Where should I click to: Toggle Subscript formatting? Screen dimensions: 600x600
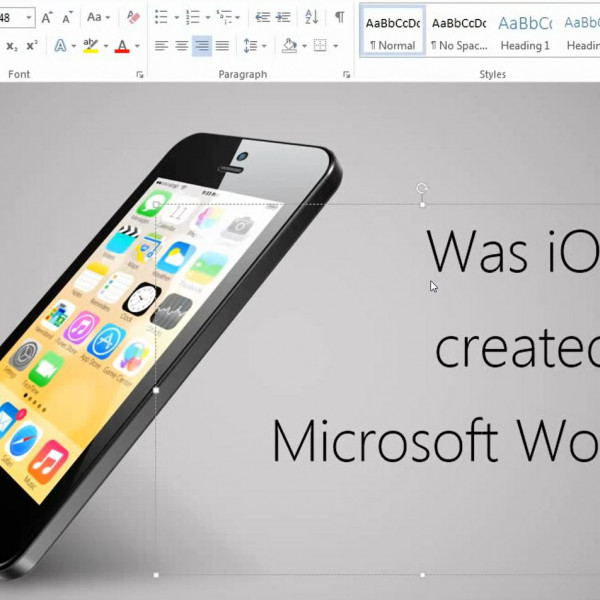[x=12, y=46]
